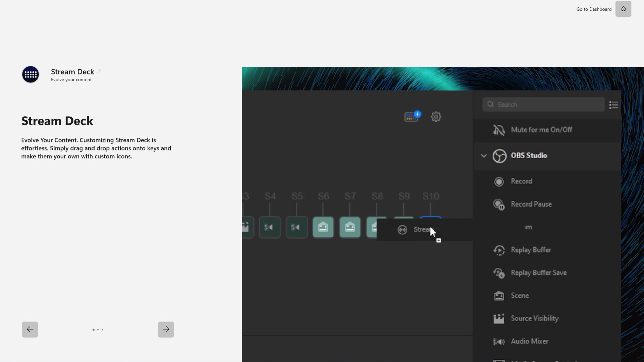Go to previous slide arrow
The width and height of the screenshot is (644, 362).
coord(30,329)
